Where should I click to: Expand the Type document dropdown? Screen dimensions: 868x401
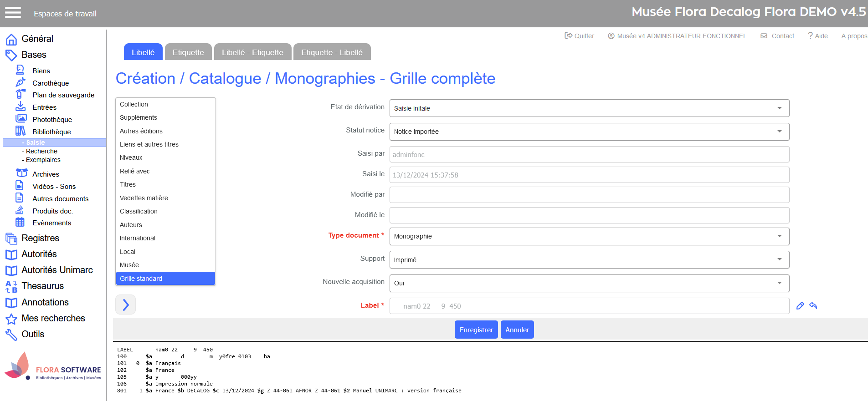point(589,236)
